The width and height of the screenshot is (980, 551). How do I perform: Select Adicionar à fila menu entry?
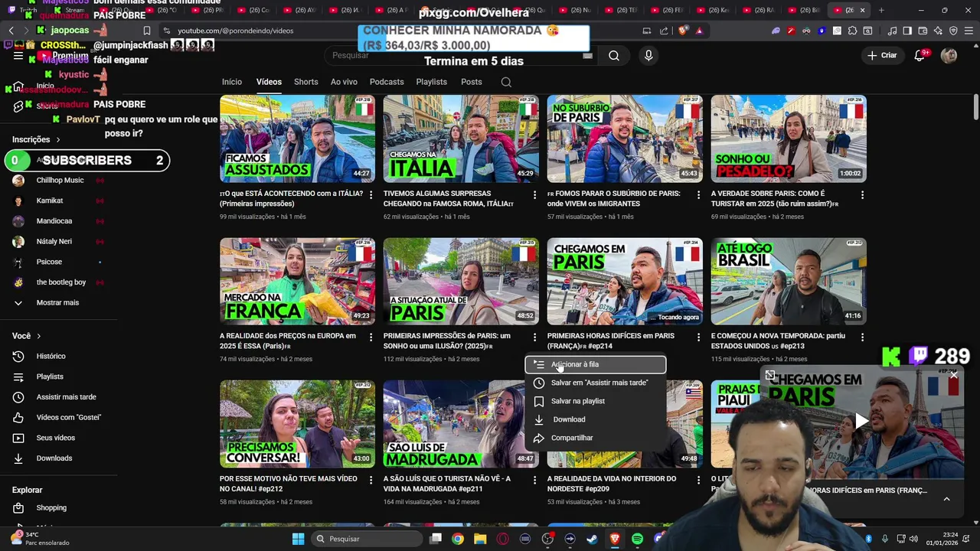(596, 364)
